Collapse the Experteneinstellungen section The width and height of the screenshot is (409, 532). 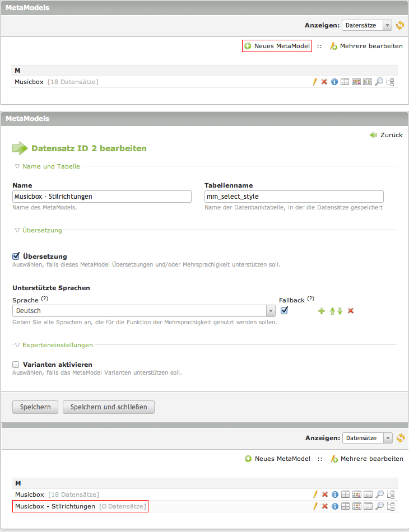[57, 345]
